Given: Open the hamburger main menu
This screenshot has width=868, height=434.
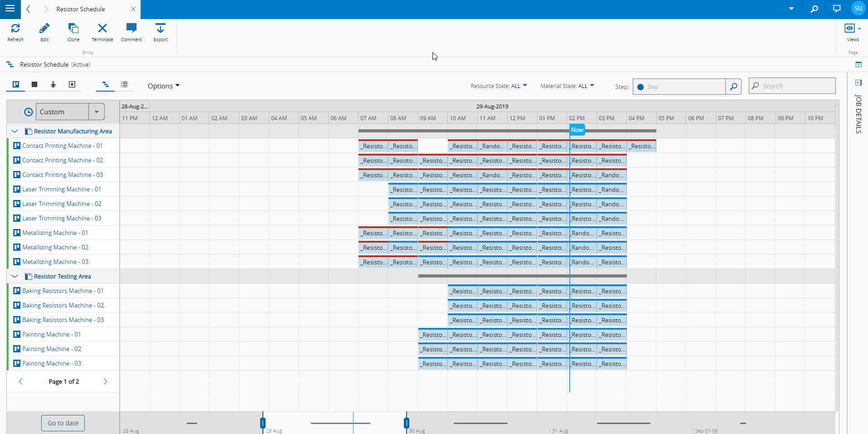Looking at the screenshot, I should [10, 9].
